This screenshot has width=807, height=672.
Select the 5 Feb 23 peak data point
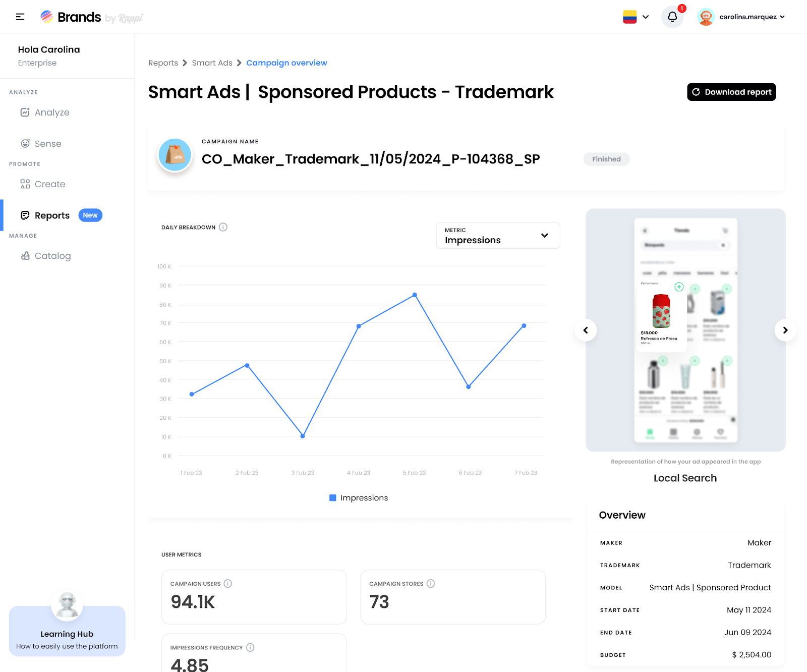tap(415, 295)
